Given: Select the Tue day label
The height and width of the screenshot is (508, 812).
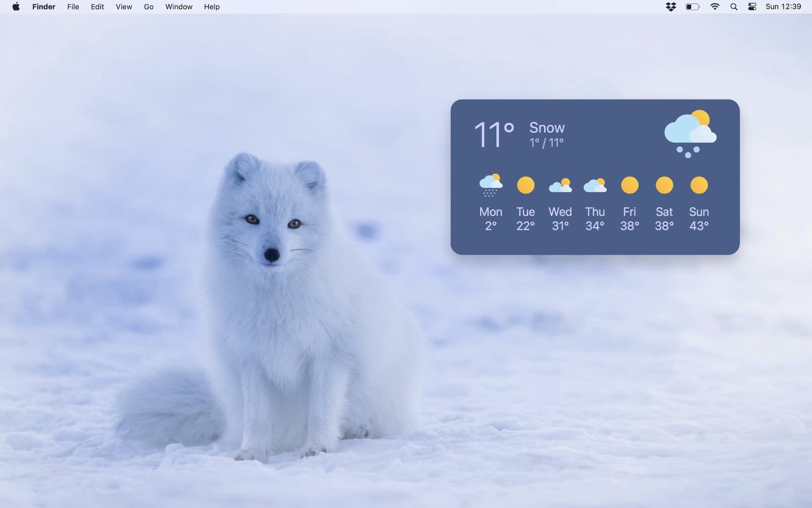Looking at the screenshot, I should coord(526,212).
